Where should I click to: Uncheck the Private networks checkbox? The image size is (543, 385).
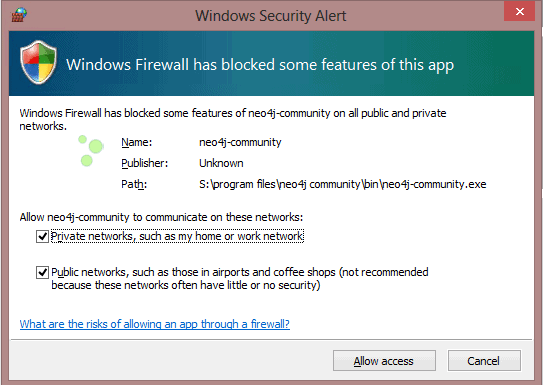[x=42, y=236]
